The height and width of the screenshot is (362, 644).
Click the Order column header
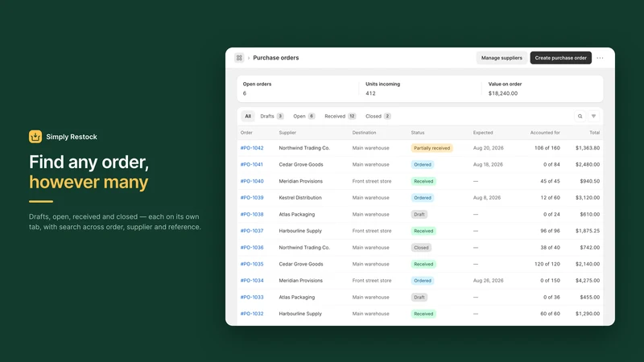pos(246,133)
